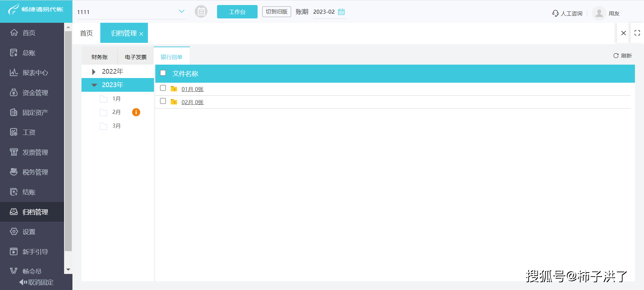Image resolution: width=644 pixels, height=290 pixels.
Task: Click the round list icon beside company selector
Action: click(x=201, y=12)
